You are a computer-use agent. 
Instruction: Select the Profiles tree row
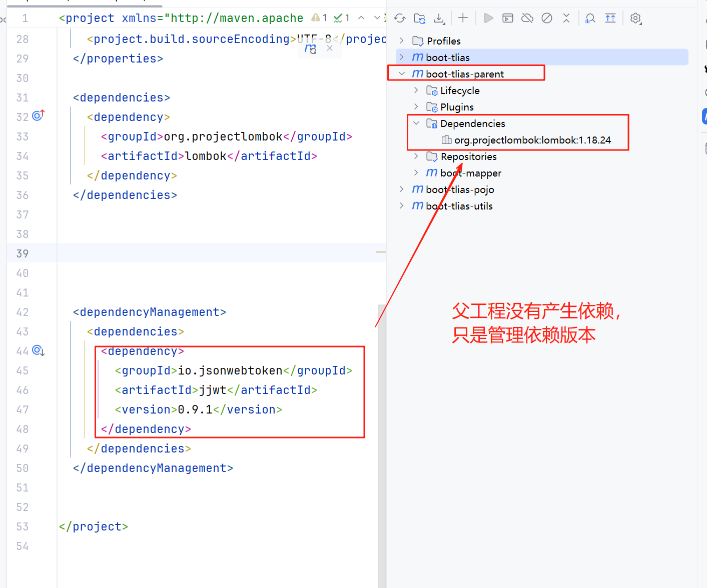[542, 40]
